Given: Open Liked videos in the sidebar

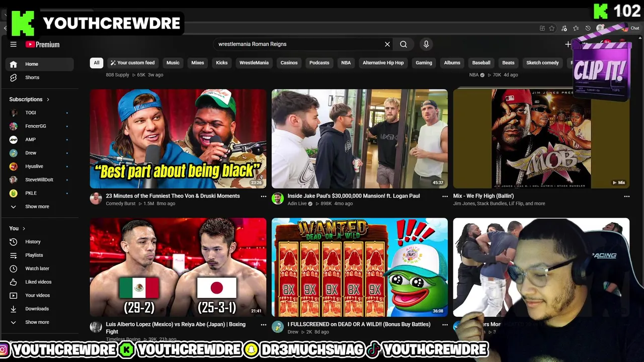Looking at the screenshot, I should 40,282.
